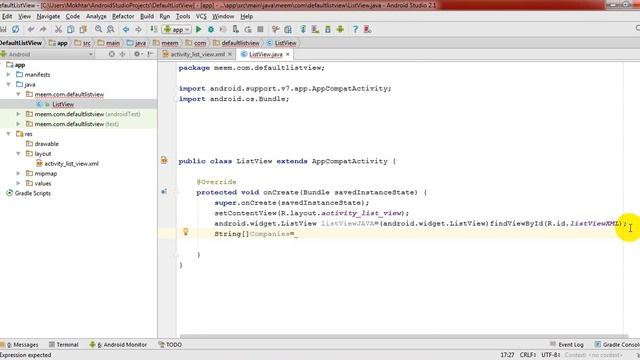The height and width of the screenshot is (360, 640).
Task: Click the Stop square icon
Action: 260,29
